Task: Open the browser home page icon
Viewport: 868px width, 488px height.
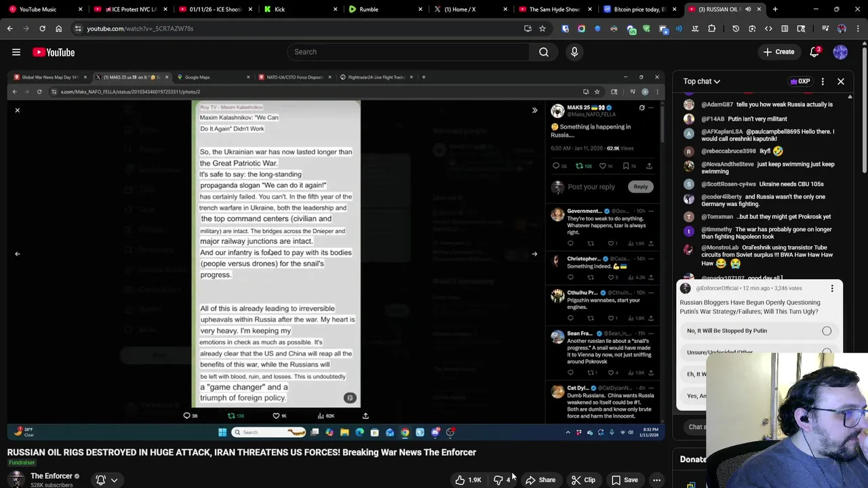Action: [x=58, y=28]
